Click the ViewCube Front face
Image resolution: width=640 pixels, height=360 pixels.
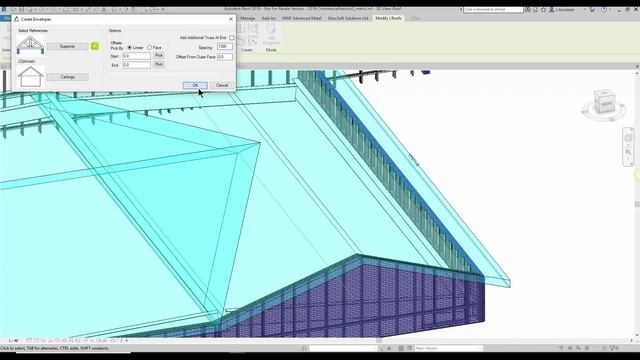pos(606,104)
